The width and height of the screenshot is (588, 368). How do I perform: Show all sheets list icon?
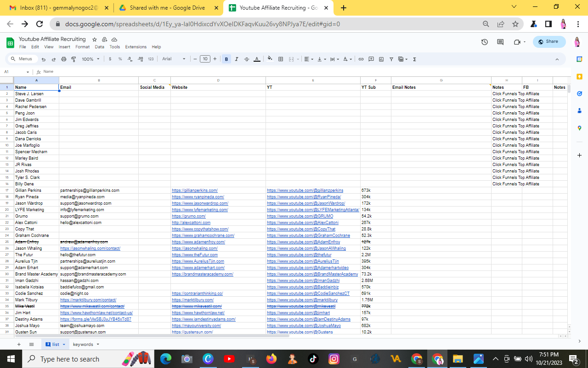pyautogui.click(x=32, y=344)
